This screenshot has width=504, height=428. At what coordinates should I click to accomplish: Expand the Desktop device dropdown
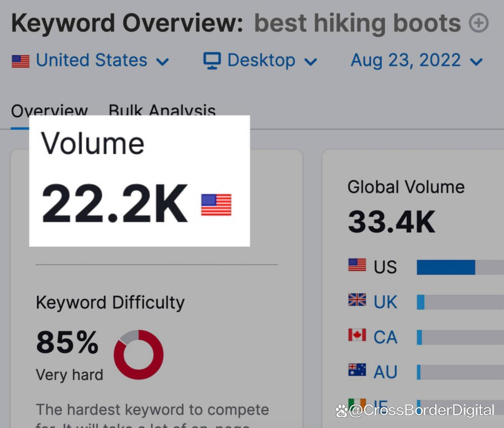coord(261,61)
